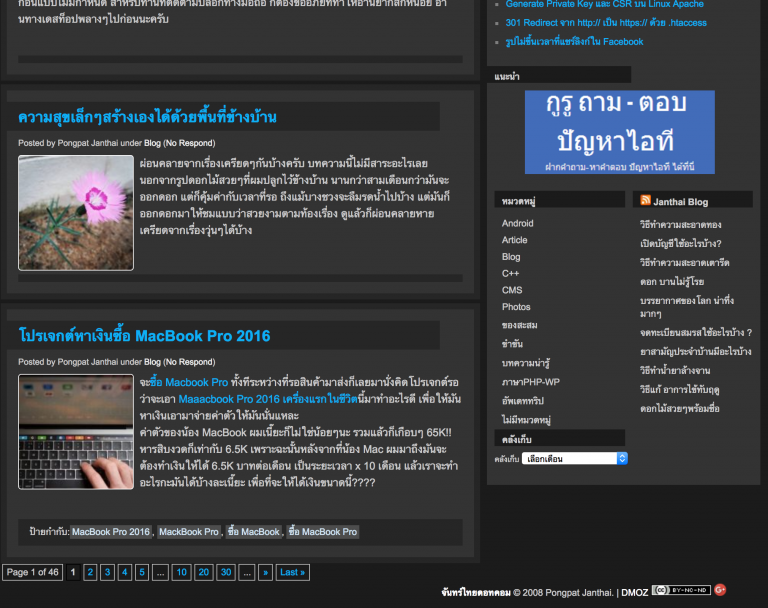Select the Article category
The width and height of the screenshot is (768, 608).
pos(514,240)
